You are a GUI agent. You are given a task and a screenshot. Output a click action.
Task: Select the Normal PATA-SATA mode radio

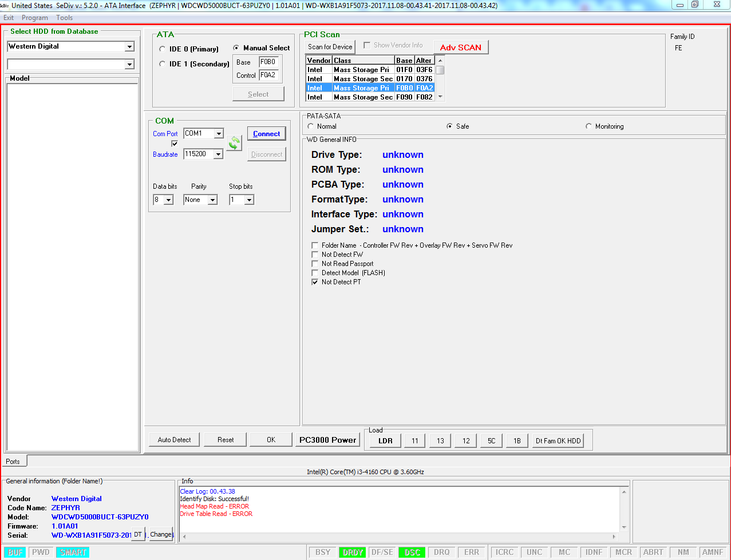(311, 126)
